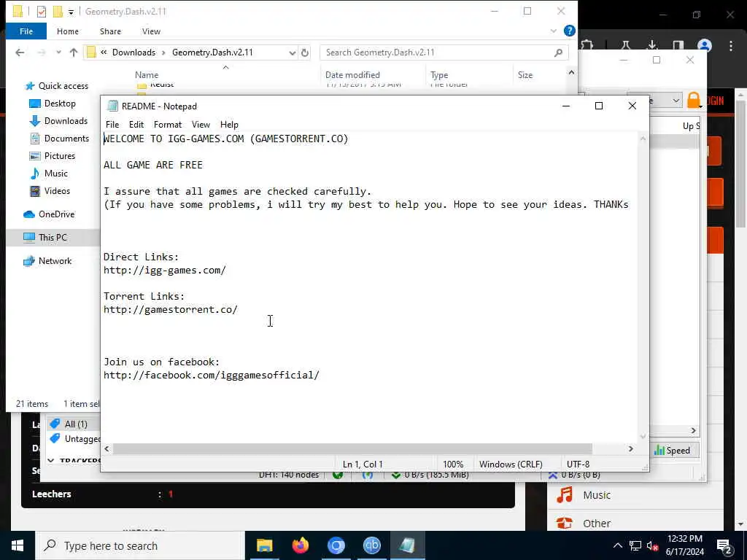
Task: Open the Speed graph button in qBittorrent
Action: point(672,450)
